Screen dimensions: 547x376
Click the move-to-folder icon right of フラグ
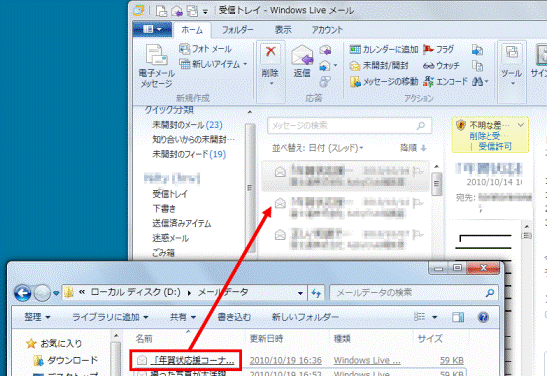(x=477, y=50)
